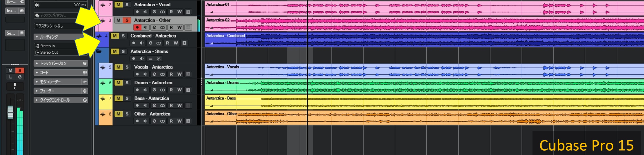
Task: Click the Antarctica - Stems folder icon
Action: [x=99, y=51]
